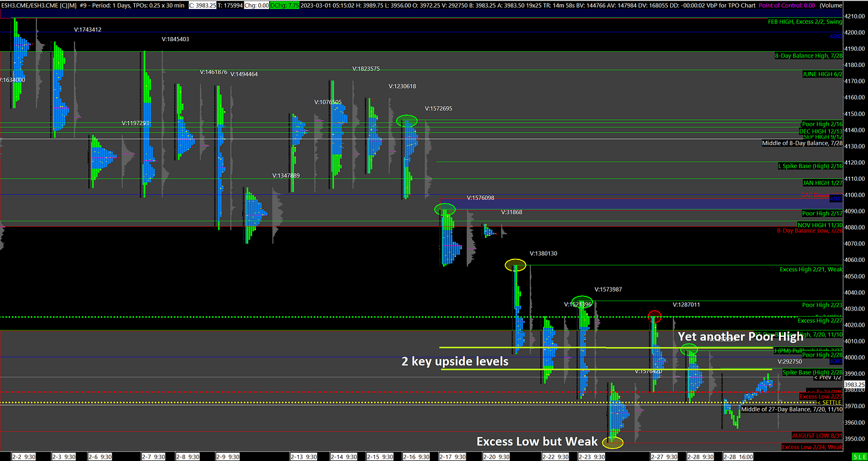
Task: Select the red 'Excess Low 2/24, Weak' label
Action: 812,447
